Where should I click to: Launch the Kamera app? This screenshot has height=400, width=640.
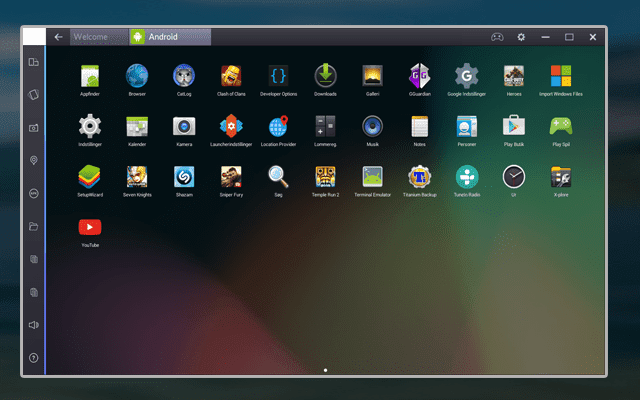(x=184, y=126)
